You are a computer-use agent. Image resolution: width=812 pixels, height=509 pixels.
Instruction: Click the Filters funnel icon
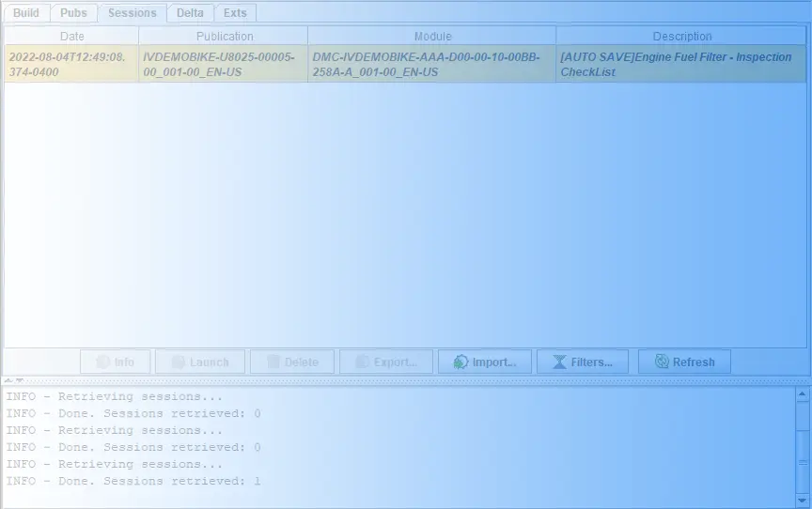click(559, 362)
